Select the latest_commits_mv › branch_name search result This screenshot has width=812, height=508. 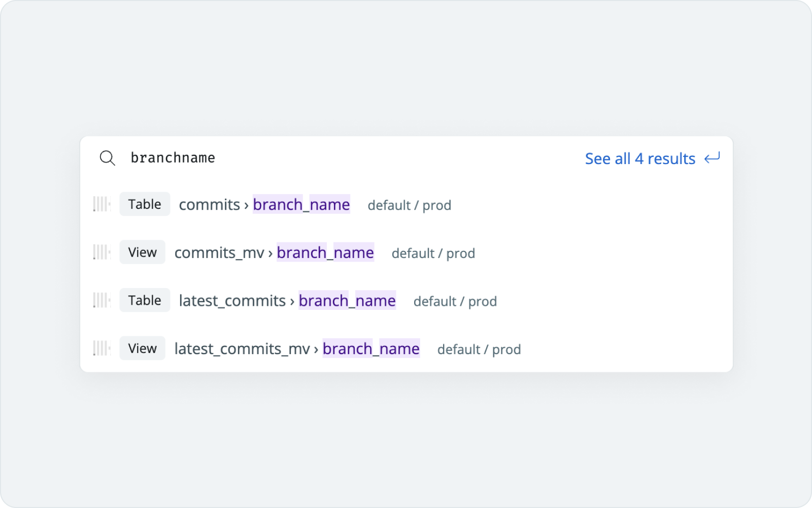pos(297,348)
